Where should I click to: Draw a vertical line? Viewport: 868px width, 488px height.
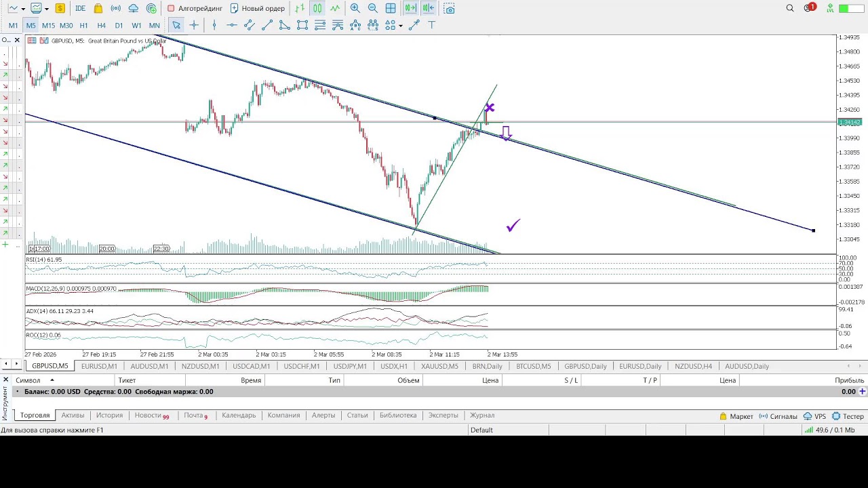pyautogui.click(x=214, y=25)
